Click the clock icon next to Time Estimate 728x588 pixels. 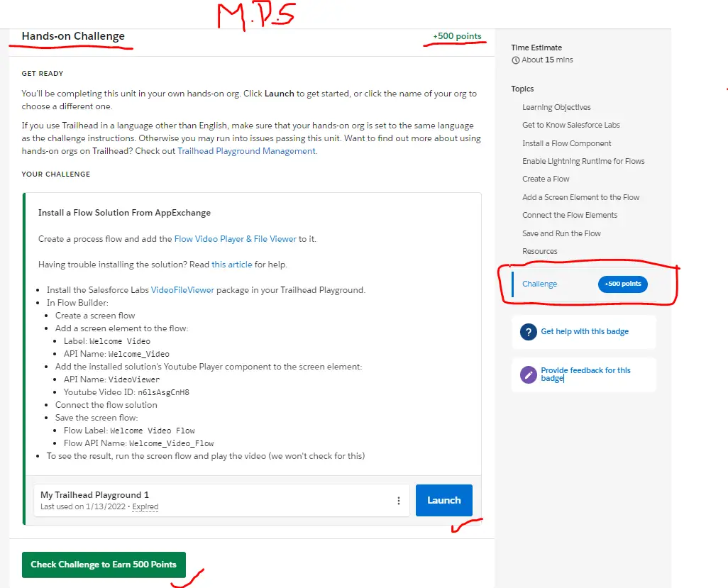(x=515, y=60)
